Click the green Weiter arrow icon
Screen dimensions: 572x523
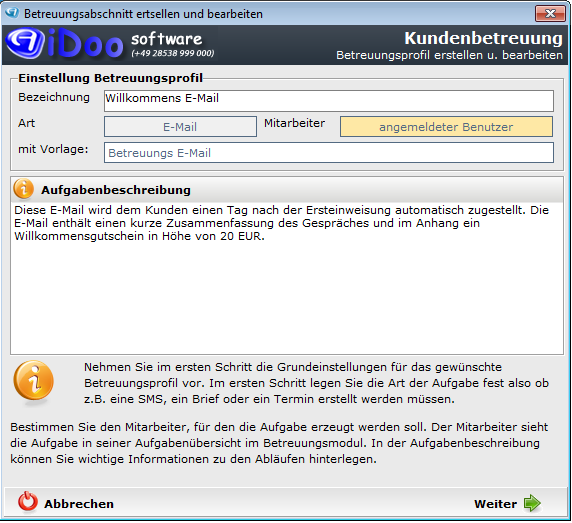tap(532, 503)
